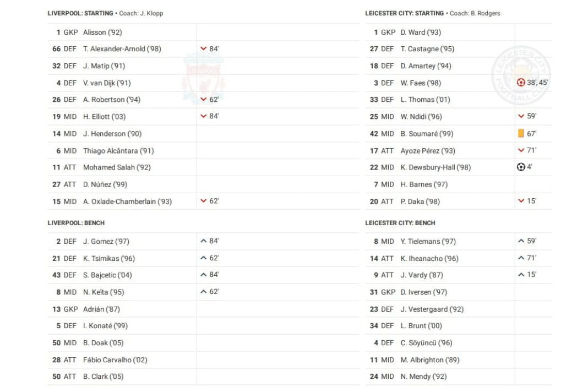The image size is (588, 392).
Task: Click the substituted-off arrow beside P. Daka
Action: click(521, 201)
